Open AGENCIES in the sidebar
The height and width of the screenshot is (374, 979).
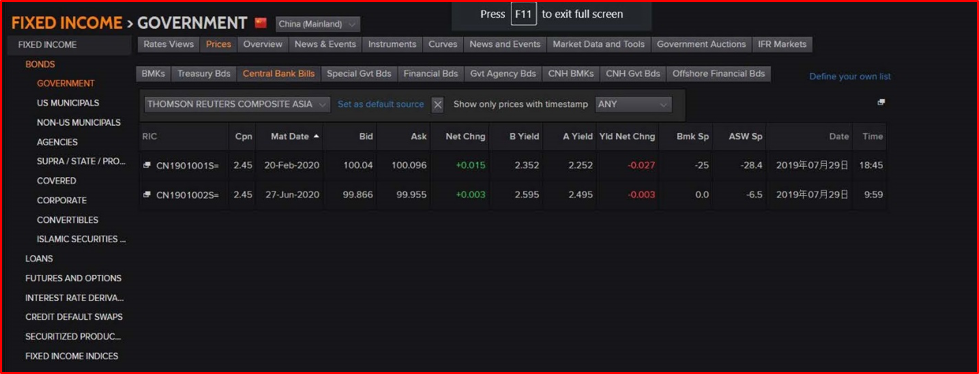point(57,142)
